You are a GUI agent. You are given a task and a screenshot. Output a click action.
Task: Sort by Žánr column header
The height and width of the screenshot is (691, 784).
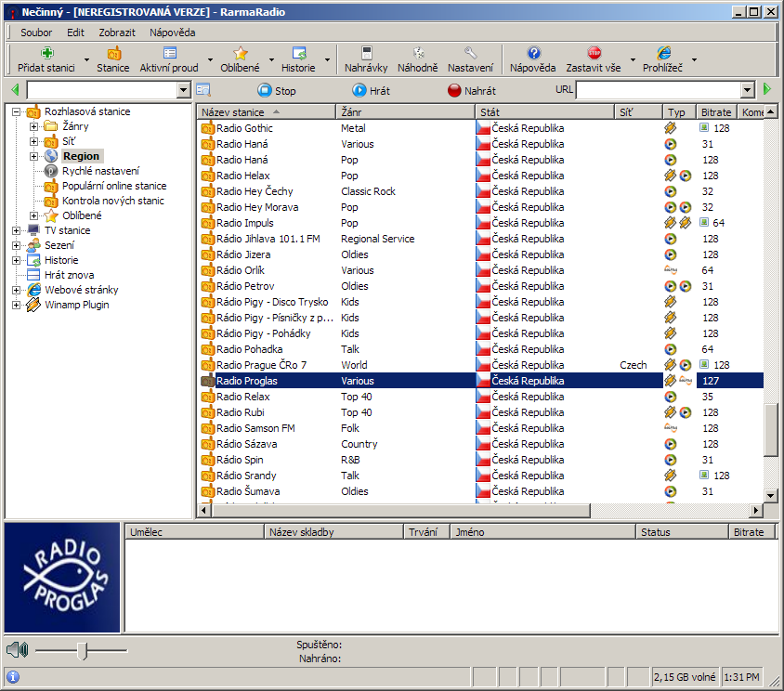(x=405, y=112)
